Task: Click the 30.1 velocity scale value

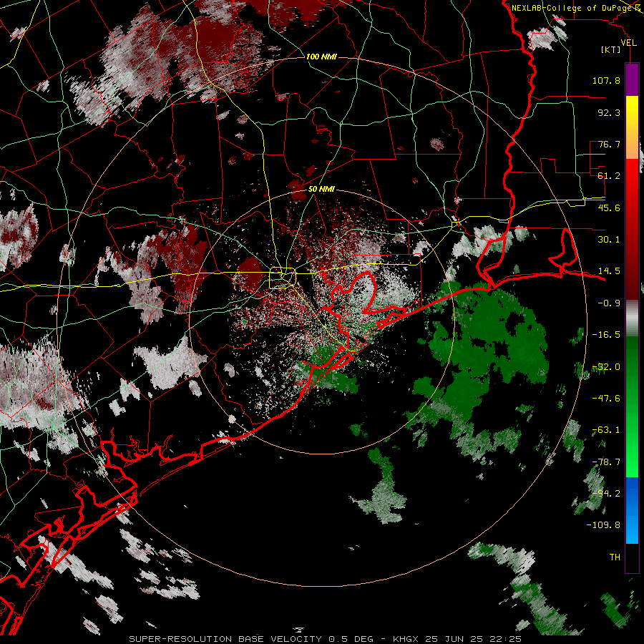Action: (609, 240)
